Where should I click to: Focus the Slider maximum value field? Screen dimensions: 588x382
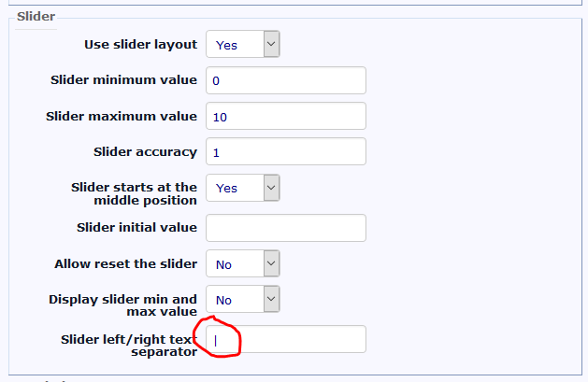point(285,117)
